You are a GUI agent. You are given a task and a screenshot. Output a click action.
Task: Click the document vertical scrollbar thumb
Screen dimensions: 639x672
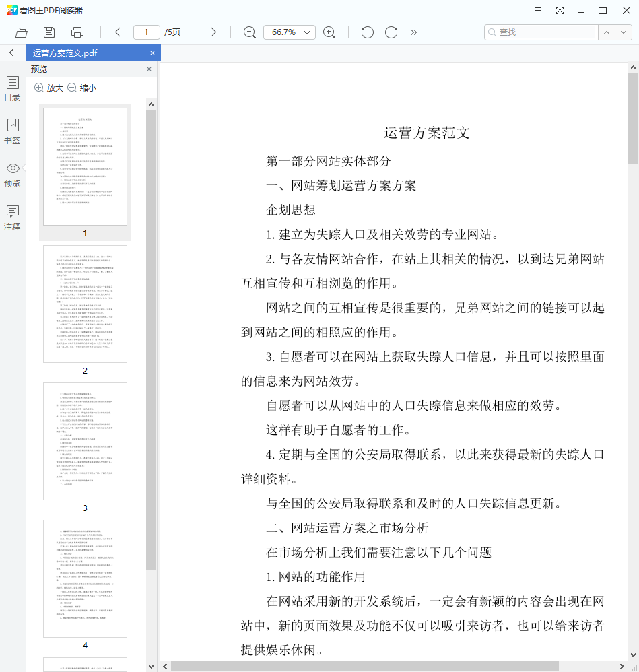pos(634,119)
